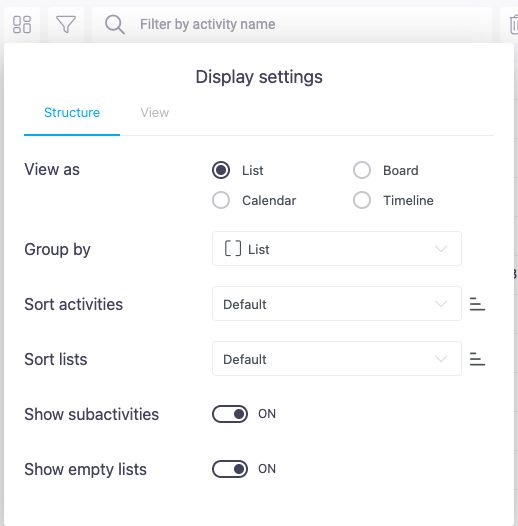Open the Group by dropdown

coord(336,249)
